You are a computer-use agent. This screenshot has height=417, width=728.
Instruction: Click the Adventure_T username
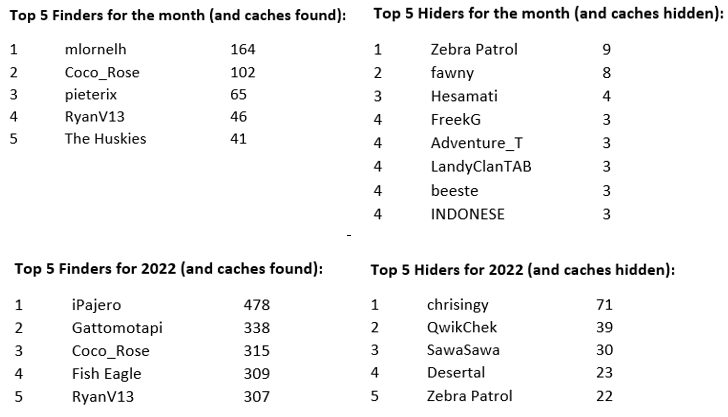point(476,143)
